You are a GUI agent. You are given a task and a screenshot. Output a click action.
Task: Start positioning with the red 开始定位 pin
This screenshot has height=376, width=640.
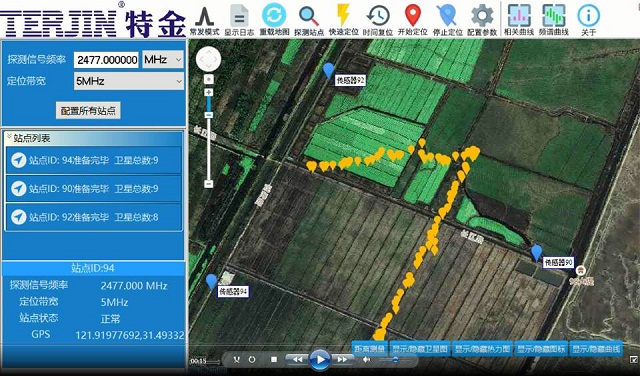point(413,16)
